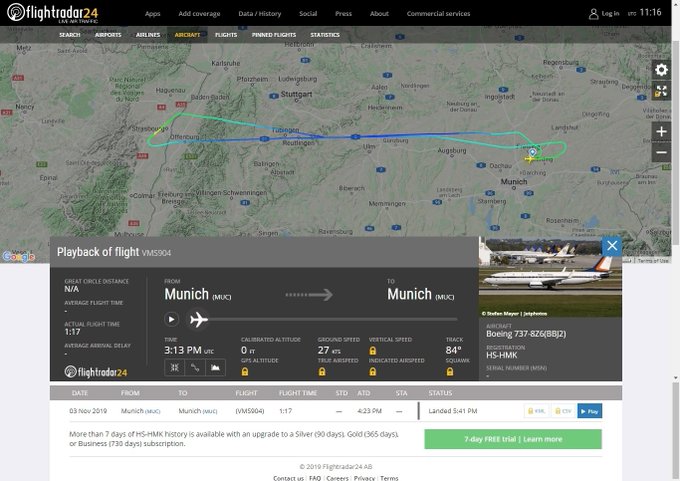
Task: Open the FAQ footer link
Action: click(315, 478)
